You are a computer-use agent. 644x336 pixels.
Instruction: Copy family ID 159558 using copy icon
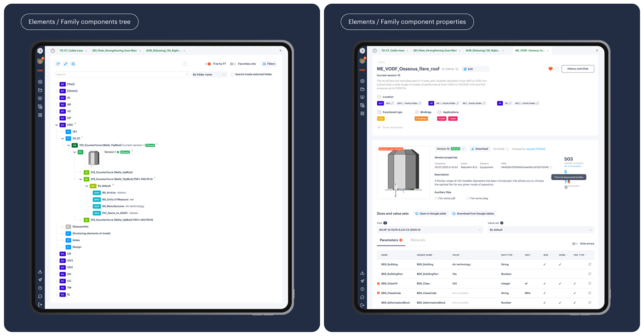(457, 69)
